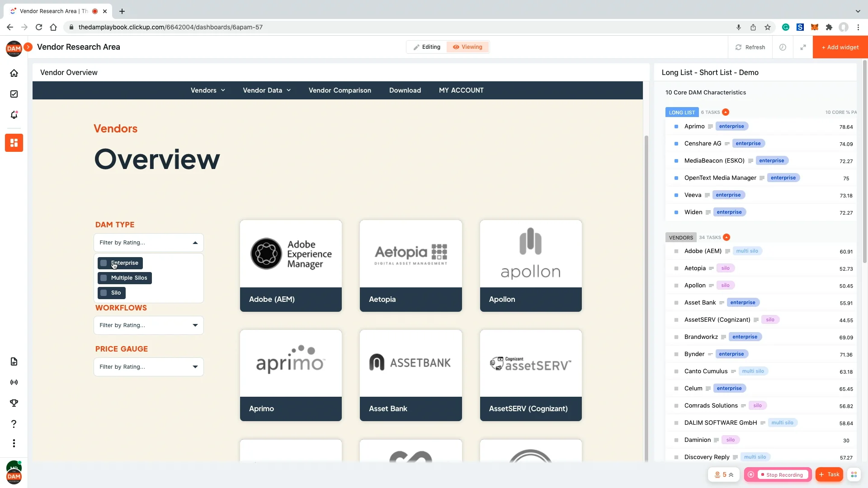
Task: Open Goals via the trophy icon
Action: point(14,403)
